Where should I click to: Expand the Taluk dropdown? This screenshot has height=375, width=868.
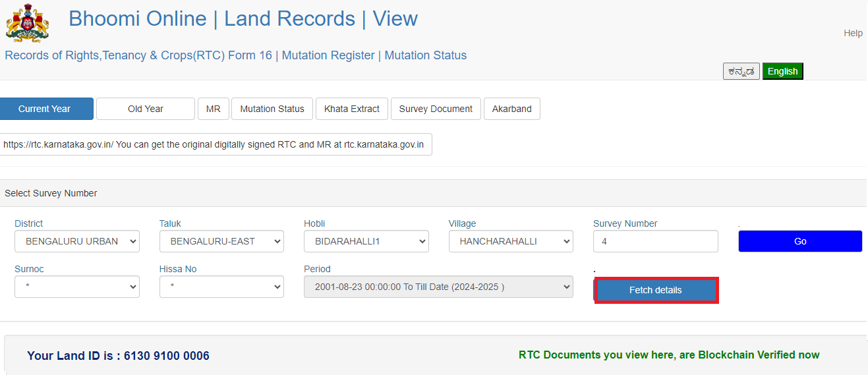click(x=221, y=241)
